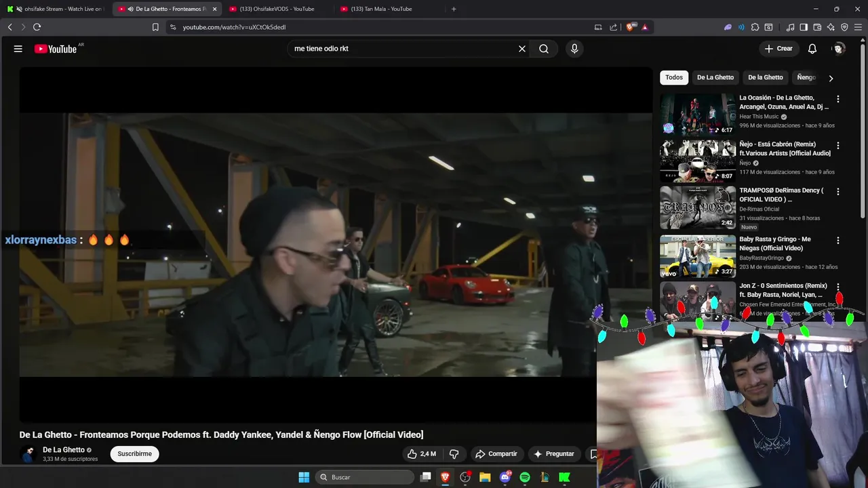Run the search with the magnifier button
Screen dimensions: 868x488
tap(544, 49)
